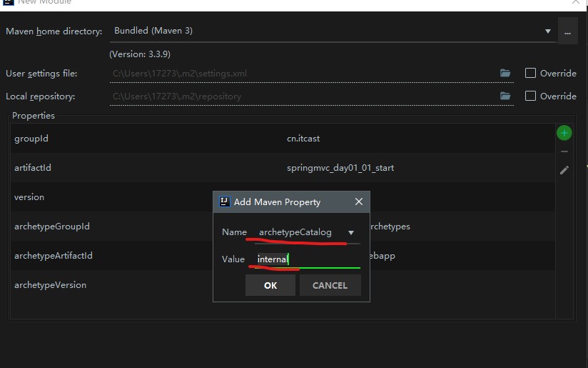Viewport: 588px width, 368px height.
Task: Click the cn.itcast value cell
Action: pyautogui.click(x=303, y=139)
